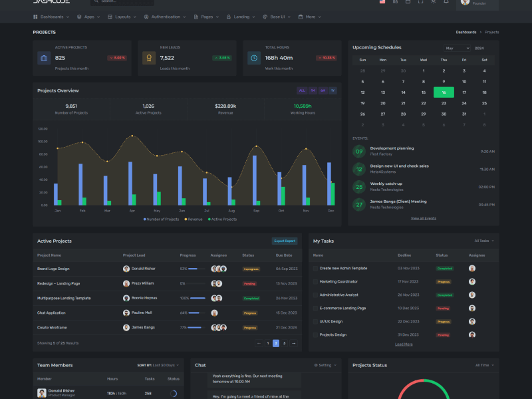Open the Chat Setting dropdown
The height and width of the screenshot is (399, 532).
coord(325,365)
